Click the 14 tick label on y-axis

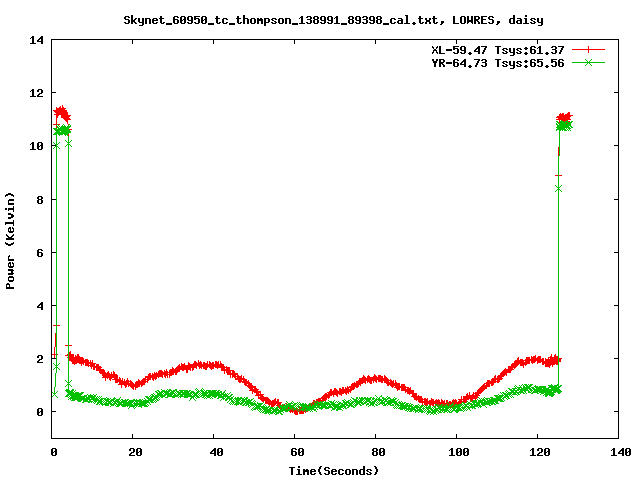[x=34, y=40]
